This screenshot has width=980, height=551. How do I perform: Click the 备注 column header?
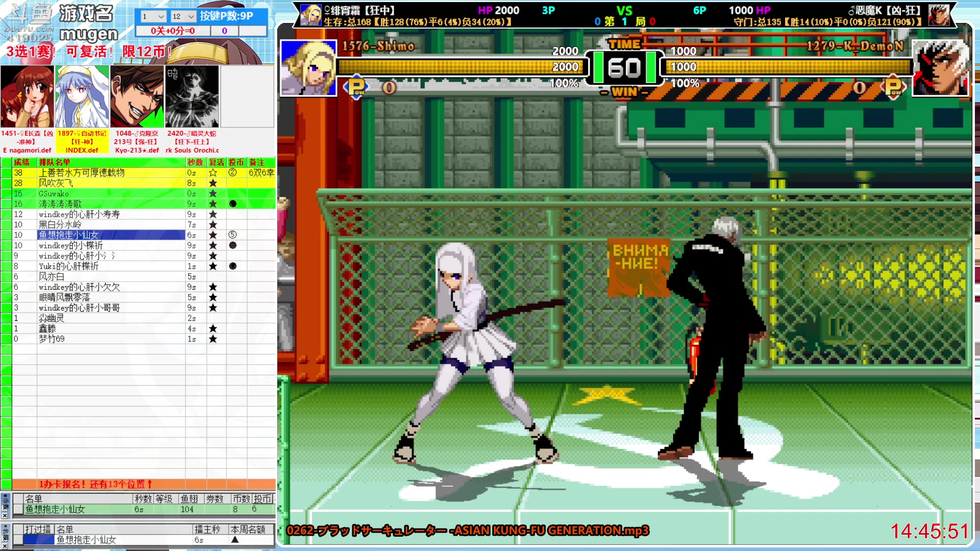(261, 162)
